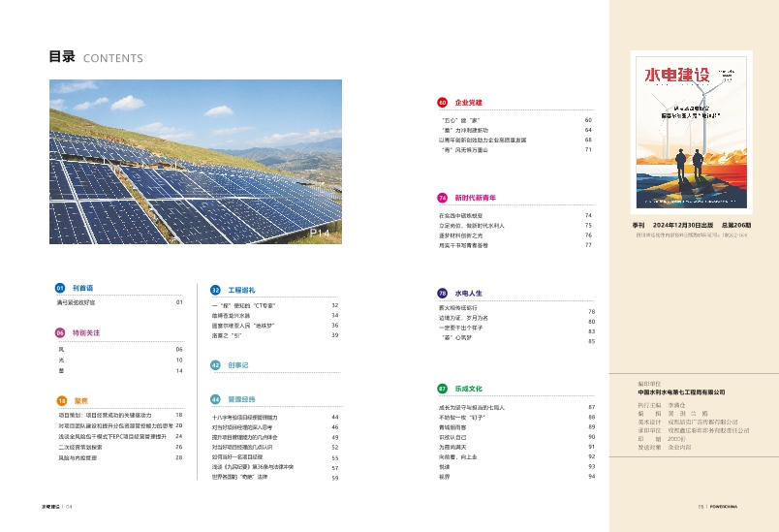
Task: Click the magenta 74 circle badge beside 新时代新青年
Action: pyautogui.click(x=442, y=198)
